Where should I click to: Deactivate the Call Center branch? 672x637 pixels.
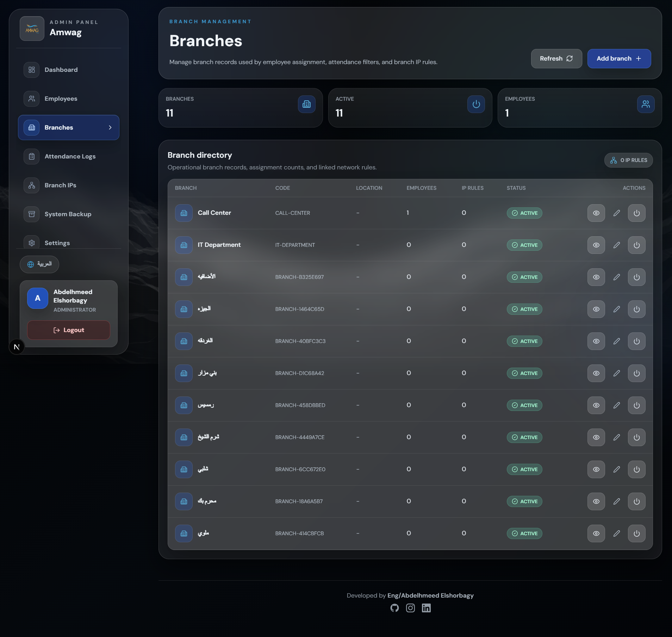(637, 213)
